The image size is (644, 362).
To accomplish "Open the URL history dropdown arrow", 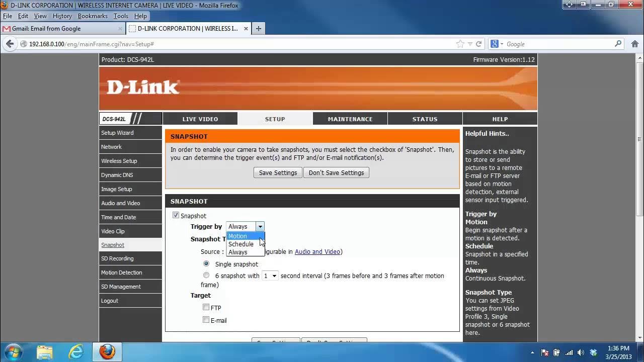I will (x=469, y=44).
